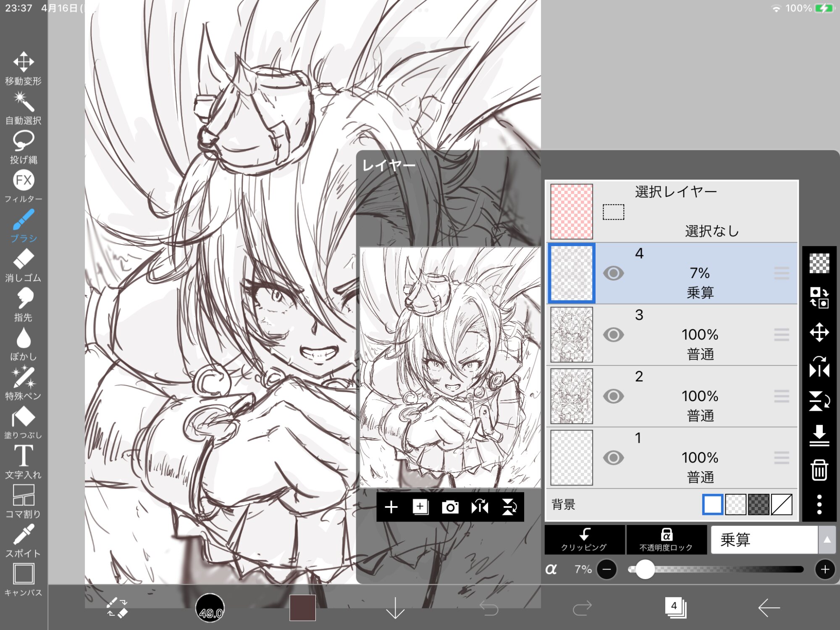Screen dimensions: 840x630
Task: Click the opacity alpha slider track
Action: tap(716, 570)
